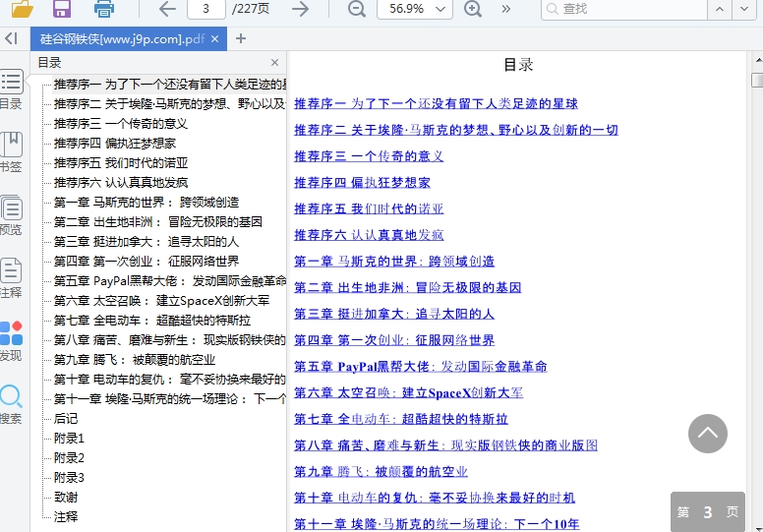Open the 注释 annotations sidebar icon

(11, 278)
